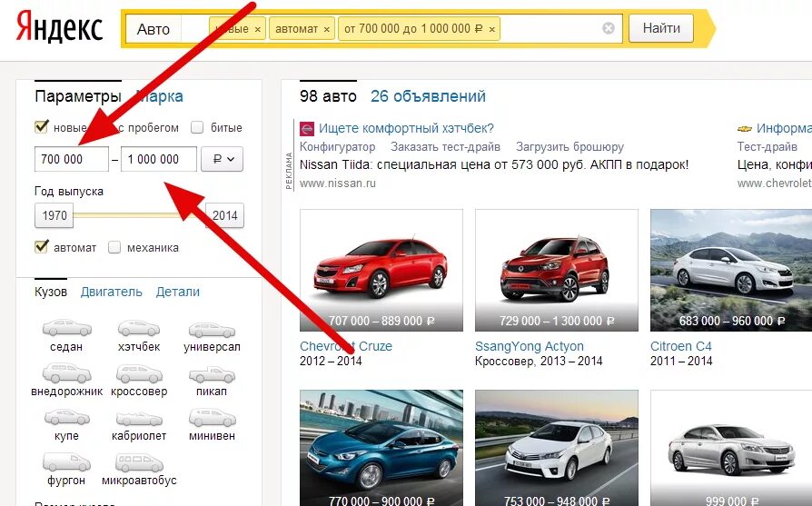Screen dimensions: 812x506
Task: Click the Nissan logo icon in the ad
Action: click(308, 128)
